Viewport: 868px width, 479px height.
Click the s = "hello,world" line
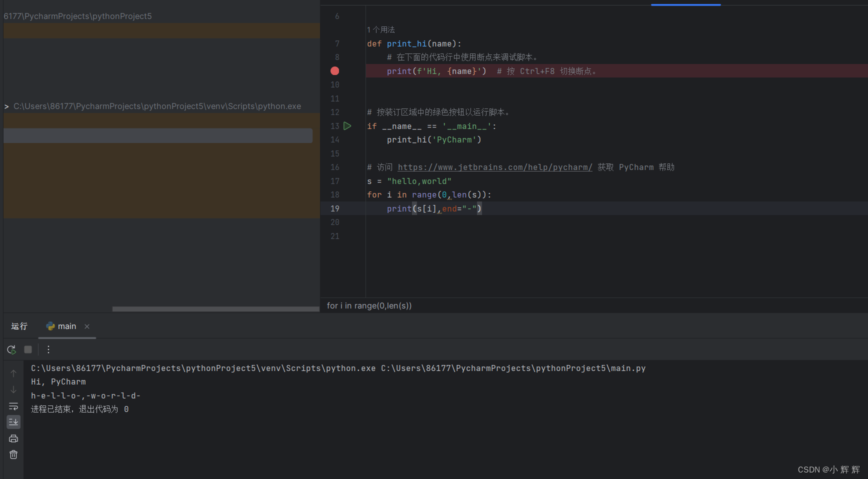409,181
